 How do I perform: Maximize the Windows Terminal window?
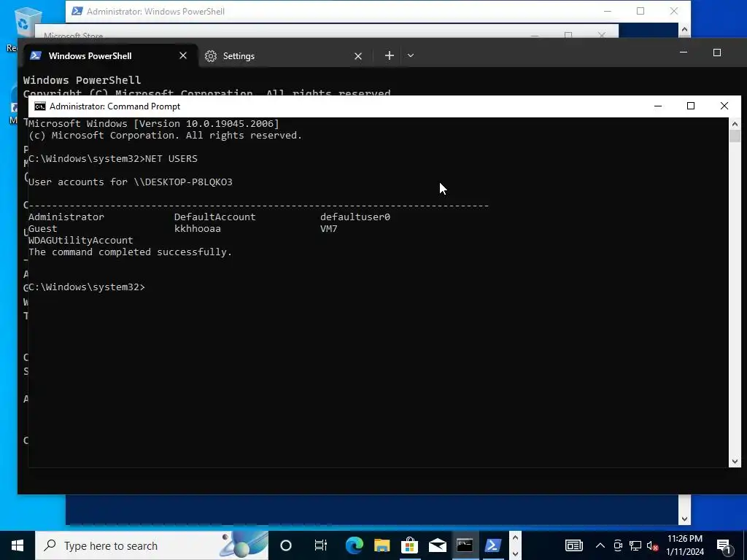tap(717, 52)
